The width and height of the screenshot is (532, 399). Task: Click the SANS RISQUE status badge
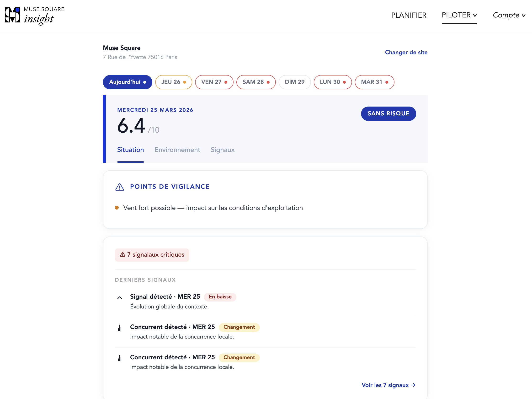pos(388,113)
